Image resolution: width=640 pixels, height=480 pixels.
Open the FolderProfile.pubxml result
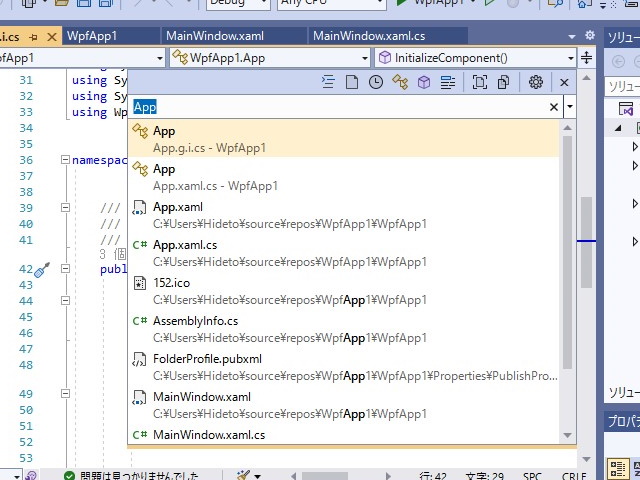343,367
